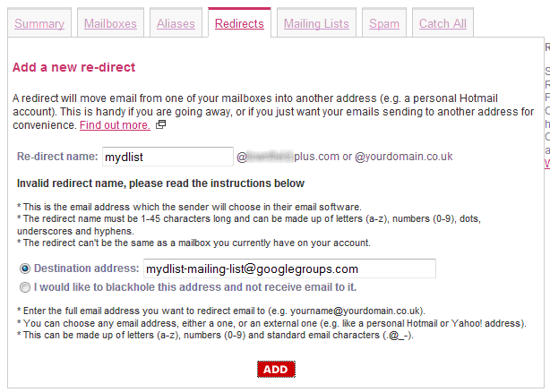Go to the Aliases tab

click(x=175, y=23)
